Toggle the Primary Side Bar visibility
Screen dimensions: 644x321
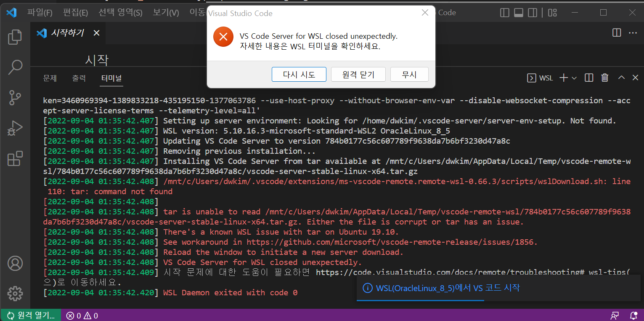pos(504,13)
